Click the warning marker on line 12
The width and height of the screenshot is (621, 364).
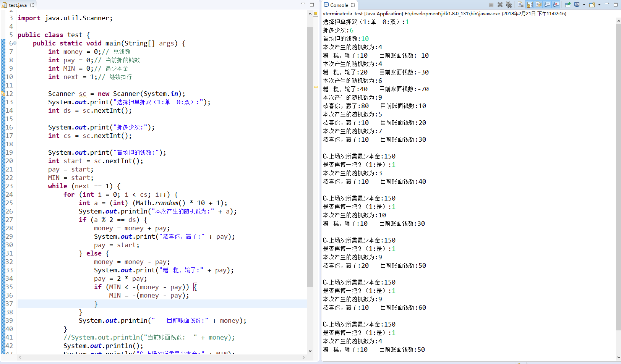pyautogui.click(x=3, y=94)
